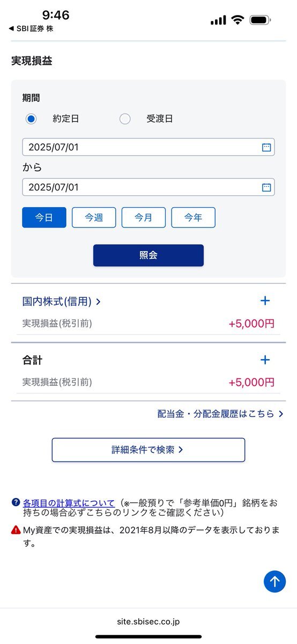297x644 pixels.
Task: Choose the 今月 period button
Action: coord(144,218)
